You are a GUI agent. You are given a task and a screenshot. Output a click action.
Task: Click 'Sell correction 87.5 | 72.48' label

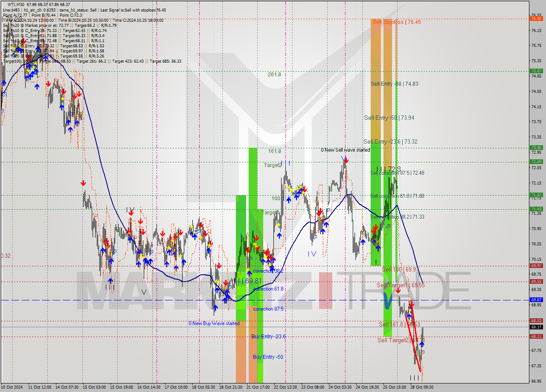click(x=397, y=173)
